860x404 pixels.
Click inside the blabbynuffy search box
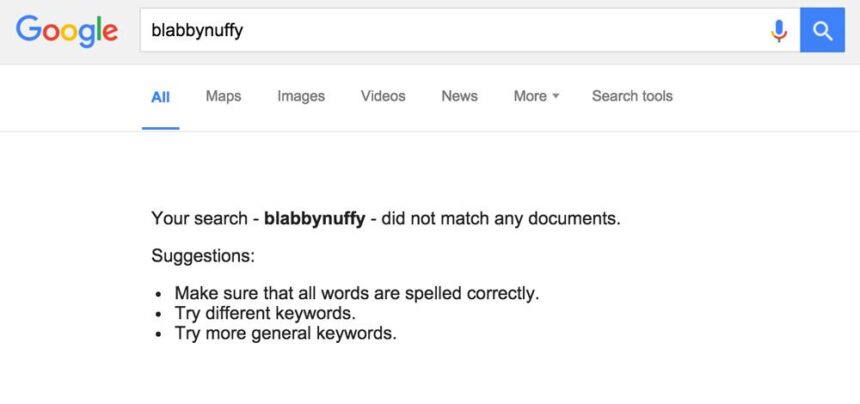[x=469, y=30]
